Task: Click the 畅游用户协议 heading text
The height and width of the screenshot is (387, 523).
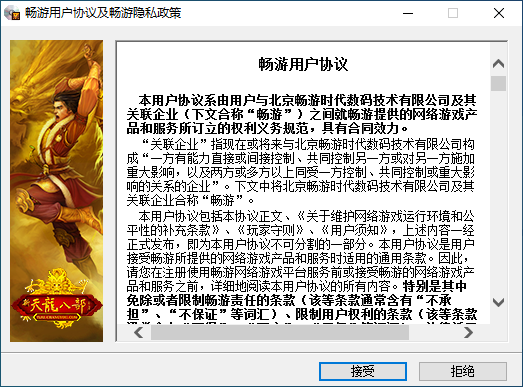Action: [x=303, y=64]
